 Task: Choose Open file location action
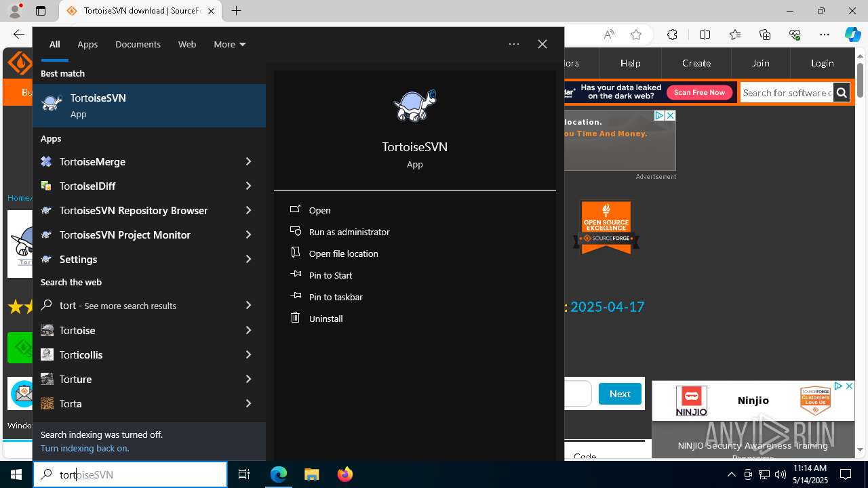pyautogui.click(x=344, y=253)
